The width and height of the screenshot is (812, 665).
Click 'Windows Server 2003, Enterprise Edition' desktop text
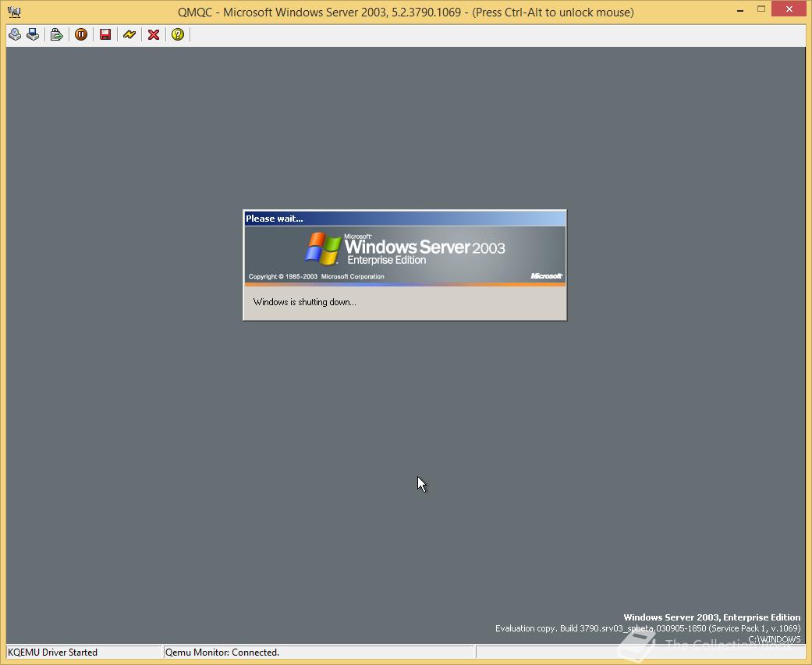tap(711, 617)
